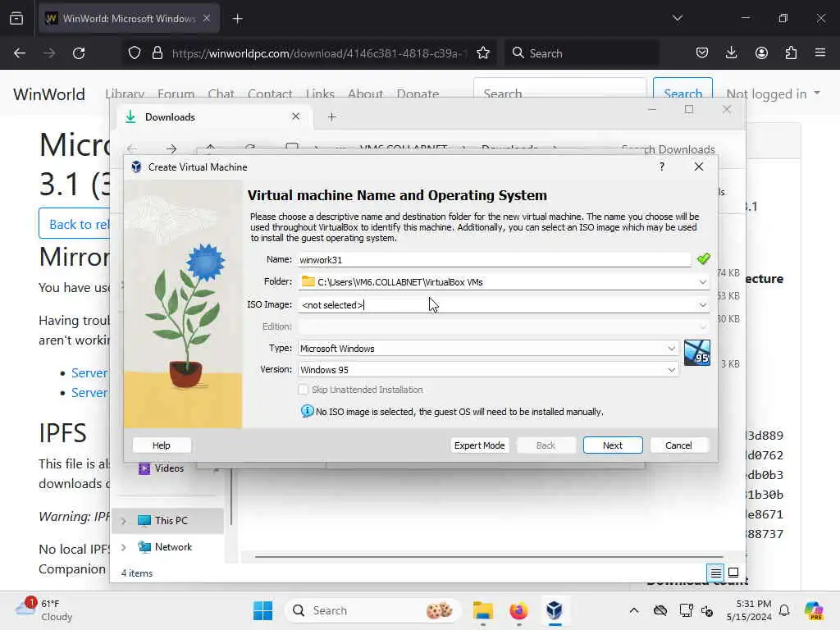Click the Name field containing winwork31
840x630 pixels.
tap(494, 260)
